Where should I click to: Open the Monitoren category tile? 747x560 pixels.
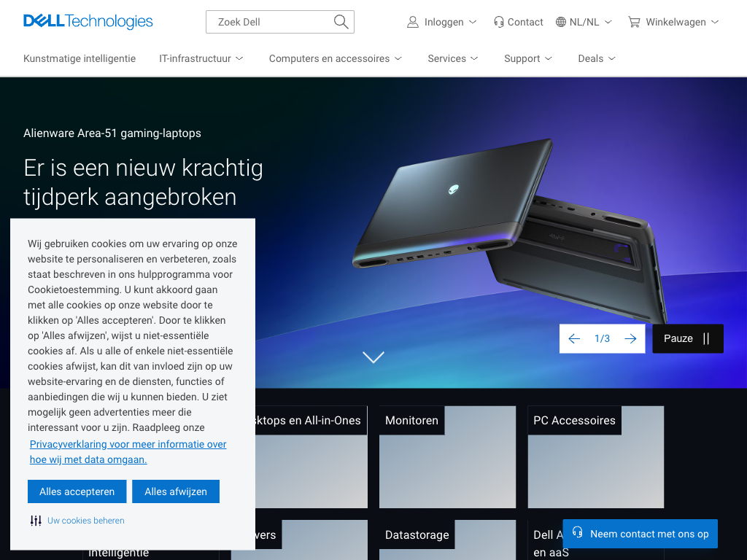click(447, 456)
